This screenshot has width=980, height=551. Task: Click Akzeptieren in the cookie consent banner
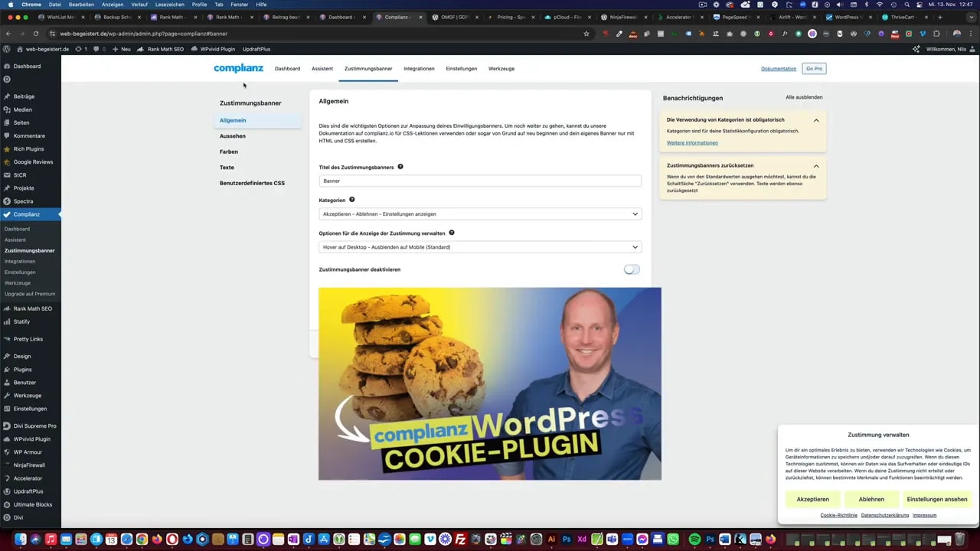(812, 499)
